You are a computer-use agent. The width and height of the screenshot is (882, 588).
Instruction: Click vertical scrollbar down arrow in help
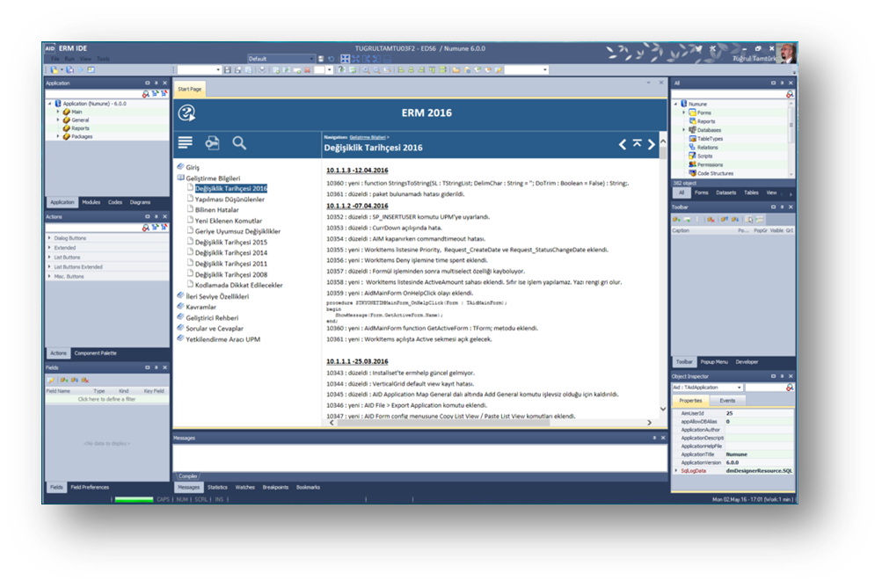[x=663, y=409]
